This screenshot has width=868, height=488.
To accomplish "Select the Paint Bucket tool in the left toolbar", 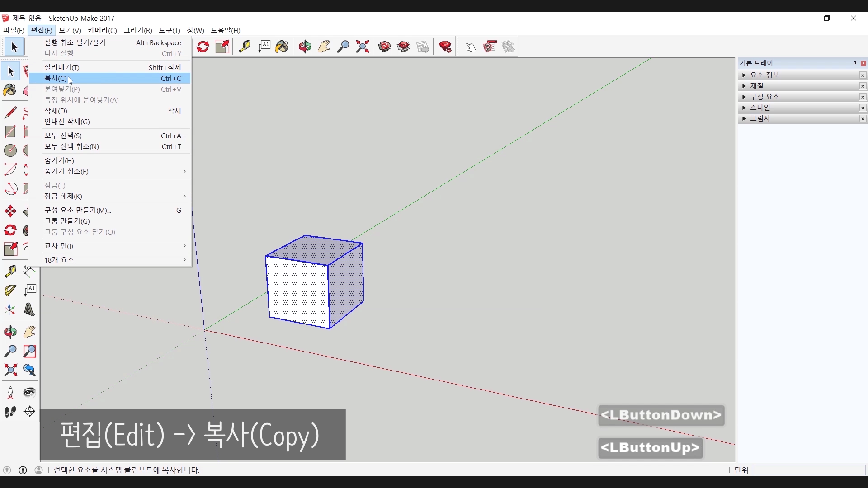I will (x=9, y=90).
